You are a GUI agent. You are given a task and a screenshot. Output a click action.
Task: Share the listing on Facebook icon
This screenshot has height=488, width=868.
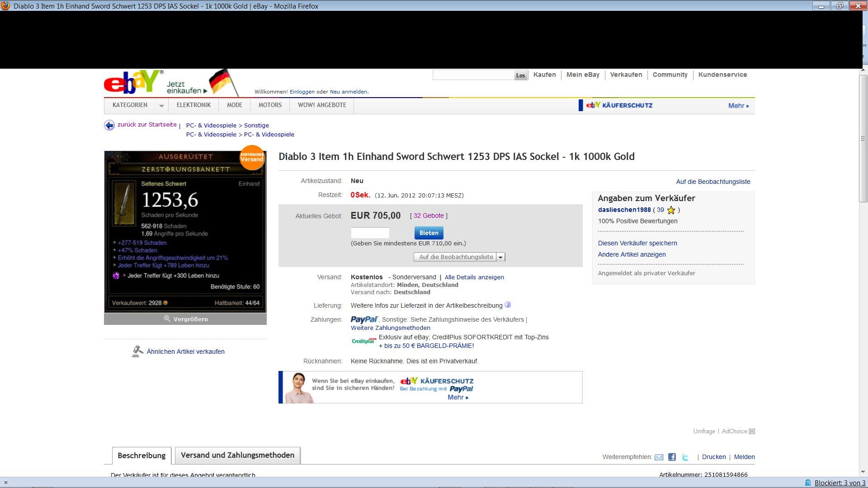pos(672,457)
